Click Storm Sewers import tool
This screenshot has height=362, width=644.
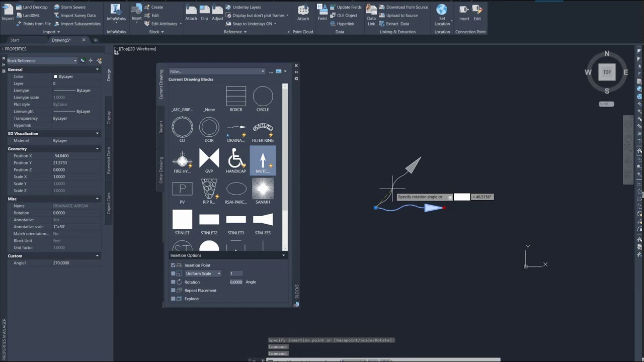pyautogui.click(x=69, y=7)
